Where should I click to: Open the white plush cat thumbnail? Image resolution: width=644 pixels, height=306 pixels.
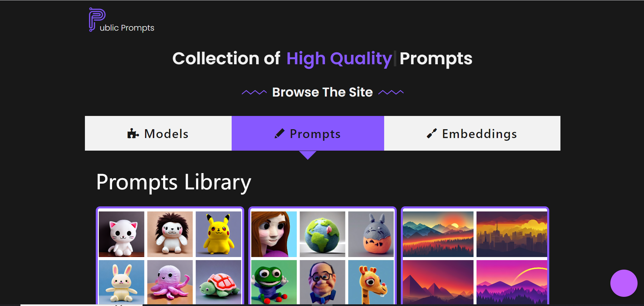coord(122,234)
